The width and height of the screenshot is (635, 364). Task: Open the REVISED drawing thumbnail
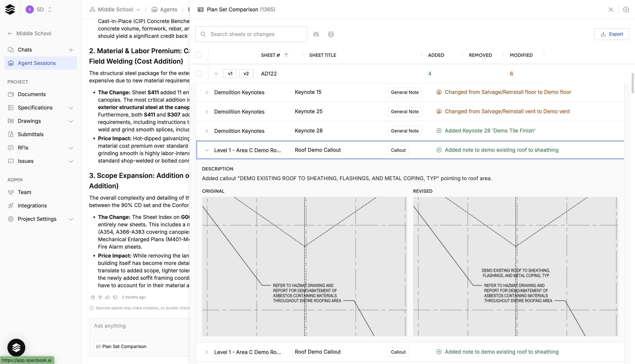click(515, 266)
